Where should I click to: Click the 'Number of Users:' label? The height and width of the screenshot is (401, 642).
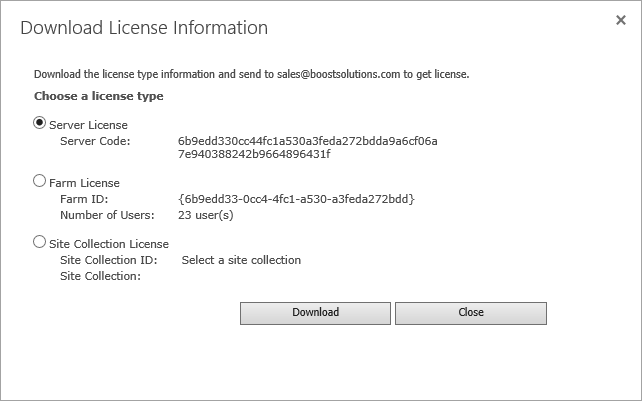[x=107, y=215]
